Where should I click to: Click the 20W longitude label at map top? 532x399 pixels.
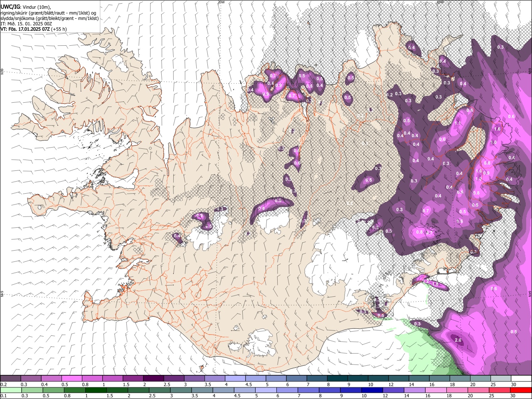pyautogui.click(x=221, y=2)
